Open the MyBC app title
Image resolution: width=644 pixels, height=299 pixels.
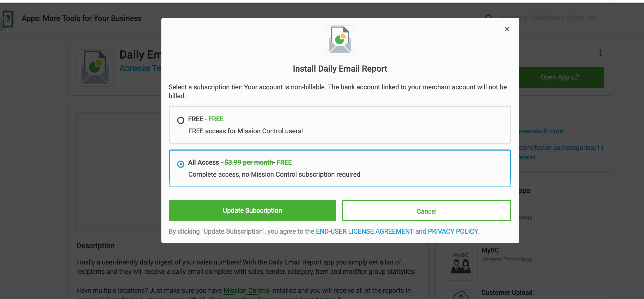pyautogui.click(x=490, y=250)
